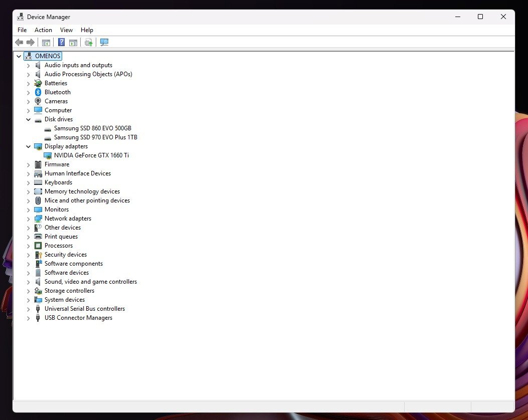Click the Bluetooth category icon
Screen dimensions: 528x420
click(38, 92)
